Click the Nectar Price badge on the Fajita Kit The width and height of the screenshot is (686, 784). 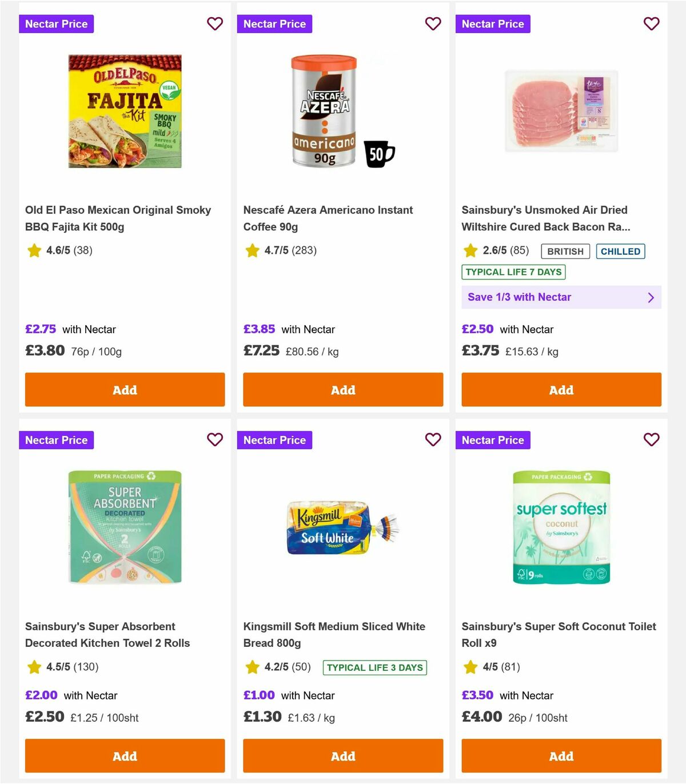[x=57, y=24]
